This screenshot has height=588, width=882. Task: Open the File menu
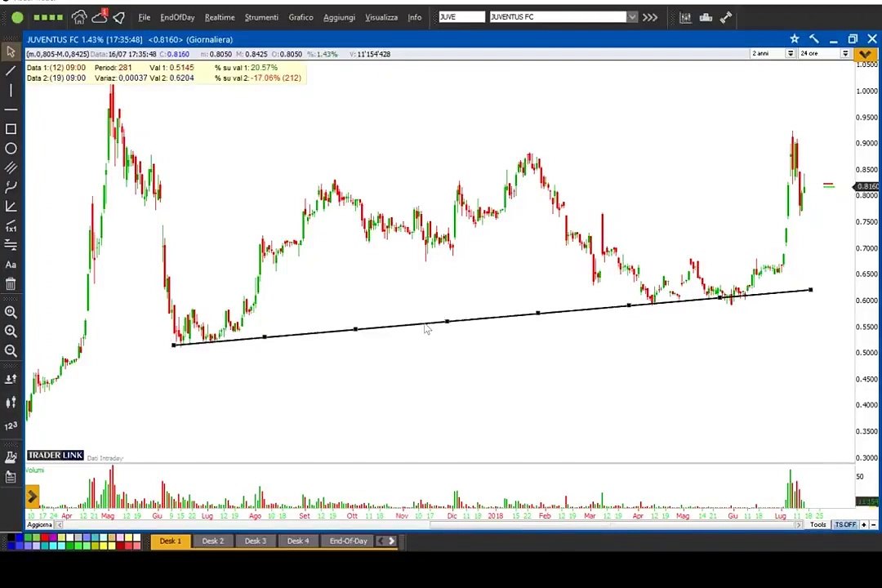click(145, 17)
